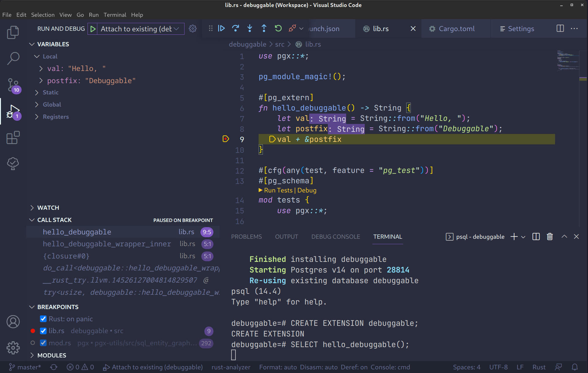The width and height of the screenshot is (588, 373).
Task: Click the Step Over debug icon
Action: point(235,28)
